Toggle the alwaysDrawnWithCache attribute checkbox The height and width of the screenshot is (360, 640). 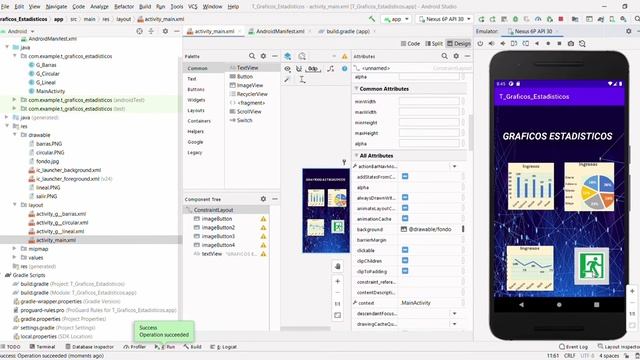point(405,198)
